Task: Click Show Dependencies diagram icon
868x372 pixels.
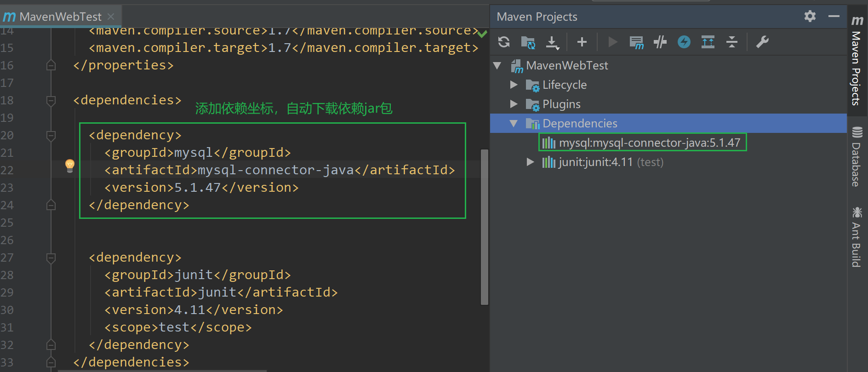Action: (708, 42)
